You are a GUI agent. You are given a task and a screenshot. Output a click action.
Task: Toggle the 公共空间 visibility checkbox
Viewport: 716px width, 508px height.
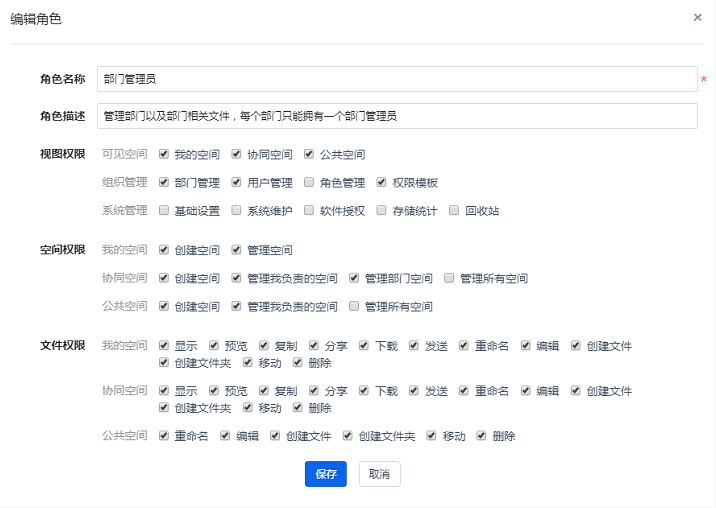coord(310,154)
